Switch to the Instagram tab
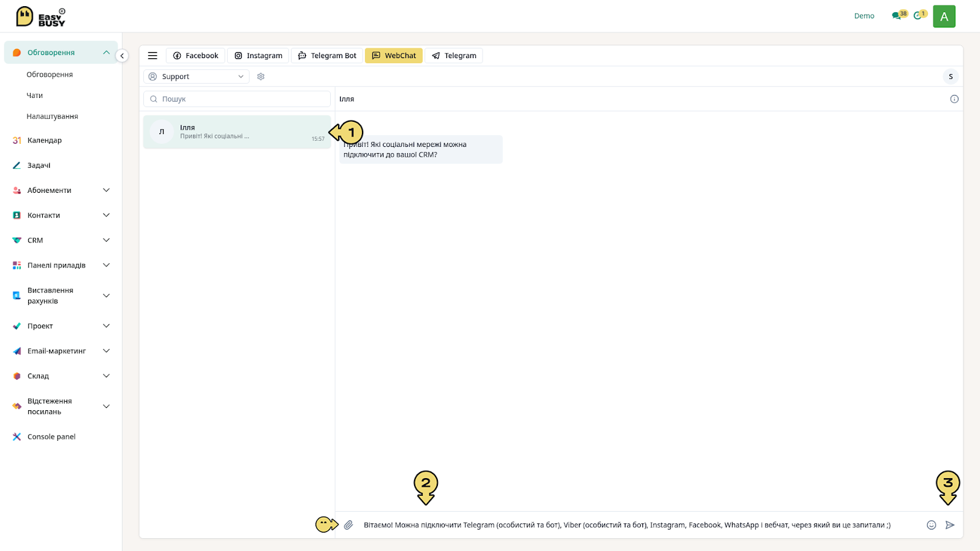The width and height of the screenshot is (980, 551). 258,56
